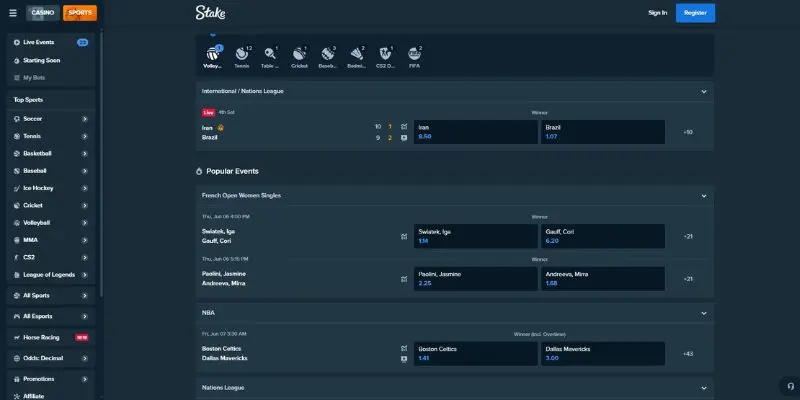Choose the FIFA esports icon in carousel
800x400 pixels.
pos(414,57)
